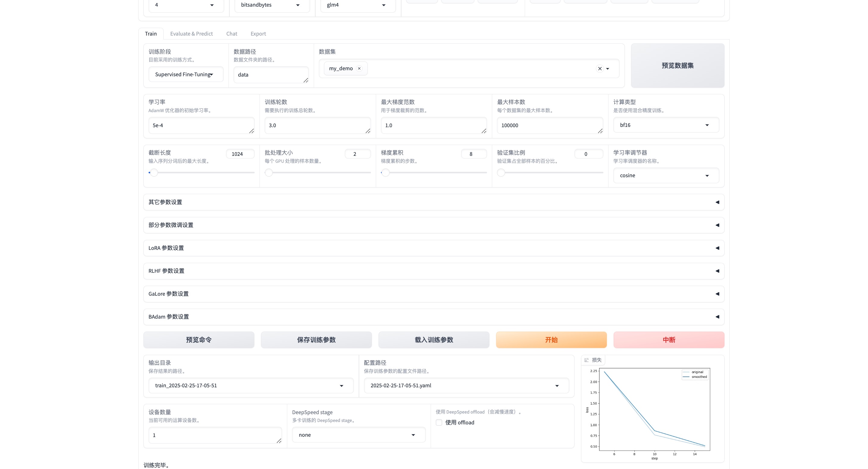Open the cosine scheduler dropdown
The height and width of the screenshot is (469, 868).
click(666, 175)
